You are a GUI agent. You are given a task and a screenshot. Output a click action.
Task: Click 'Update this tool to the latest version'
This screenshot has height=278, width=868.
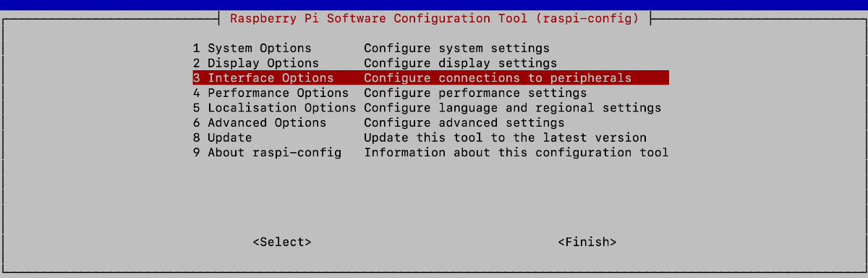point(505,138)
